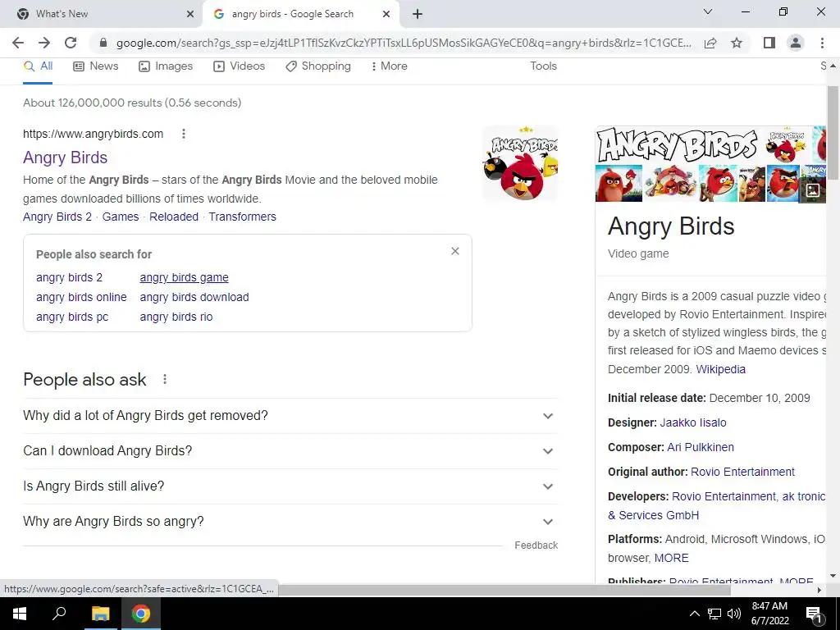The height and width of the screenshot is (630, 840).
Task: Open File Explorer from the taskbar
Action: 100,614
